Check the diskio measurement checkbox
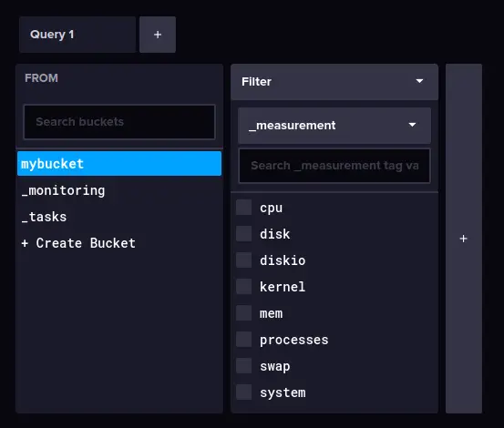Screen dimensions: 504x428 243,260
